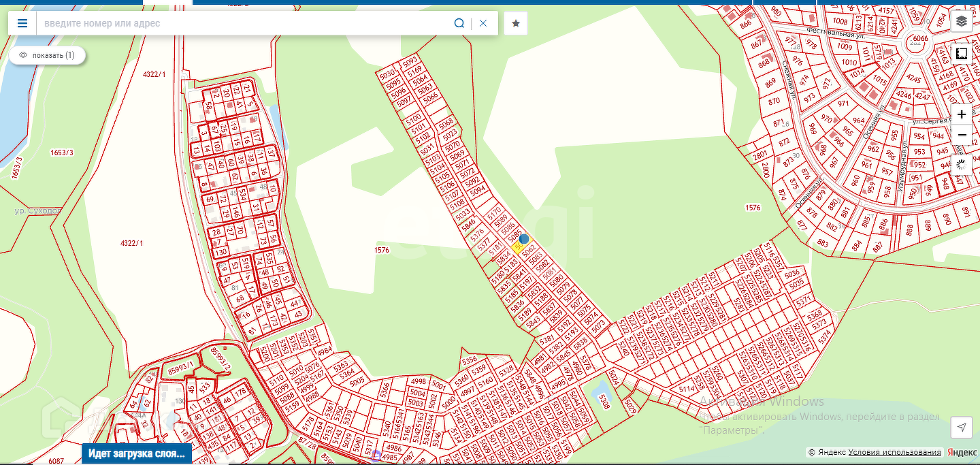Click roundabout parcel 6066
Image resolution: width=980 pixels, height=465 pixels.
920,39
